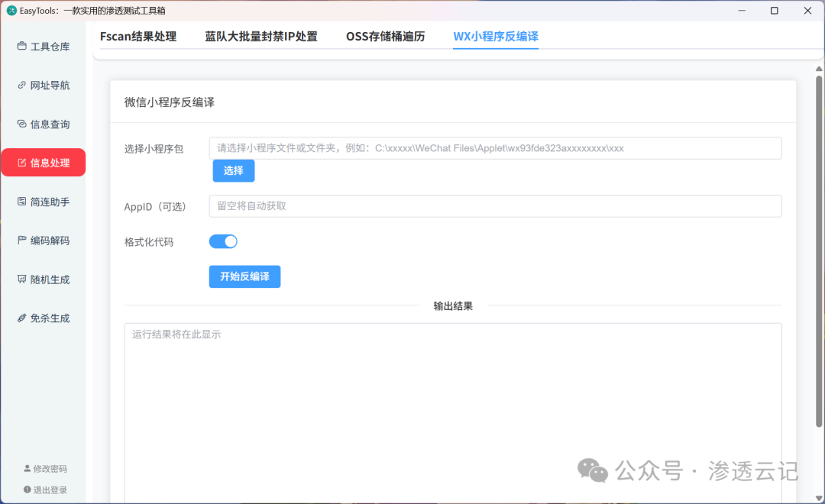Open the 信息查询 sidebar section
Screen dimensions: 825x504
(44, 124)
